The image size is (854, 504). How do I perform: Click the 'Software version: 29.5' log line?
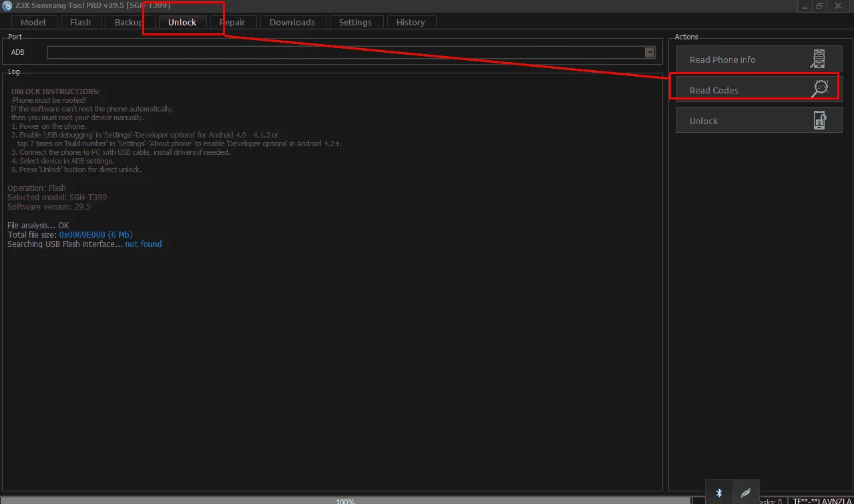point(49,207)
